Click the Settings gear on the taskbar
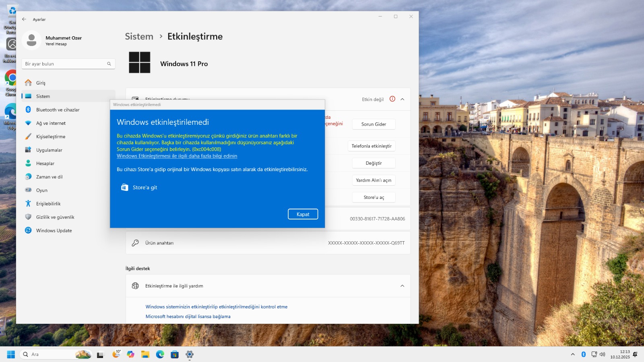The image size is (644, 362). [190, 354]
